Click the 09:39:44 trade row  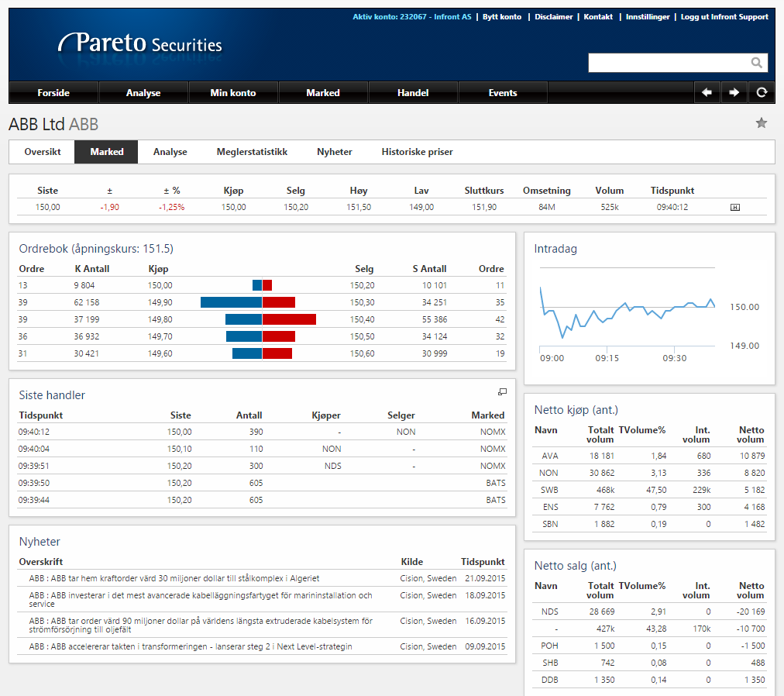click(262, 500)
